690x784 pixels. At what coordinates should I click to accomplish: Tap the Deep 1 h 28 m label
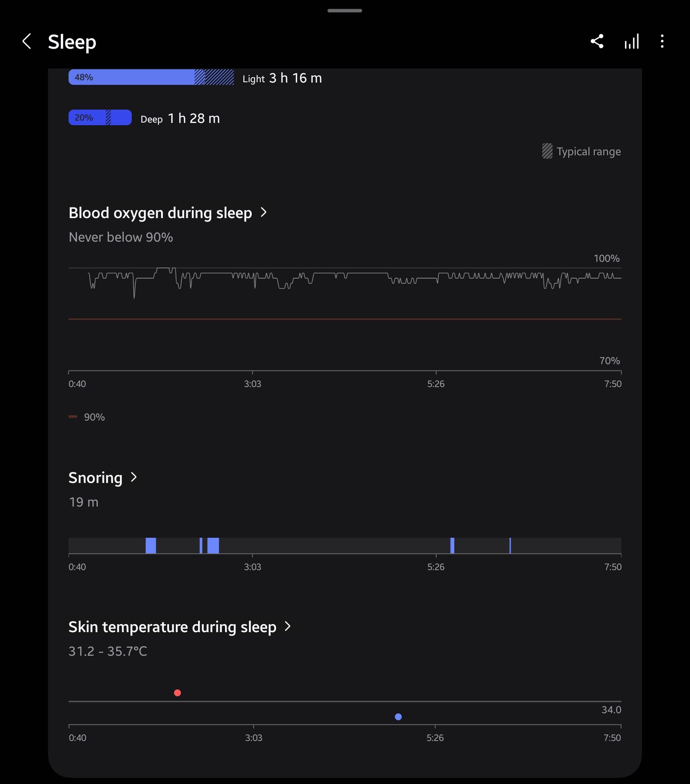click(x=180, y=118)
